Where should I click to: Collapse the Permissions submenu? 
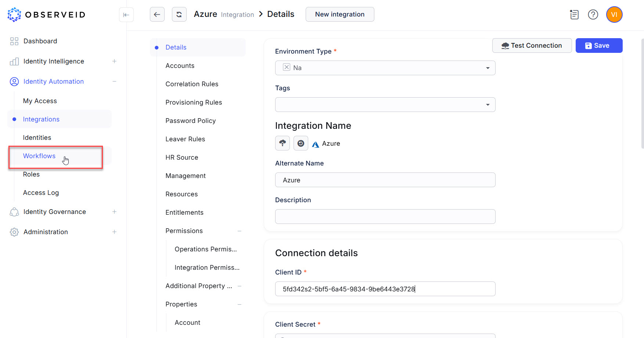240,231
